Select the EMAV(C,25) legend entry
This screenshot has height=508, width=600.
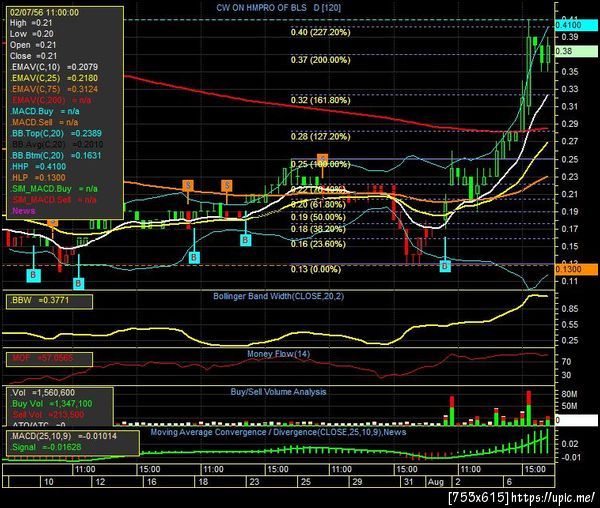point(55,78)
